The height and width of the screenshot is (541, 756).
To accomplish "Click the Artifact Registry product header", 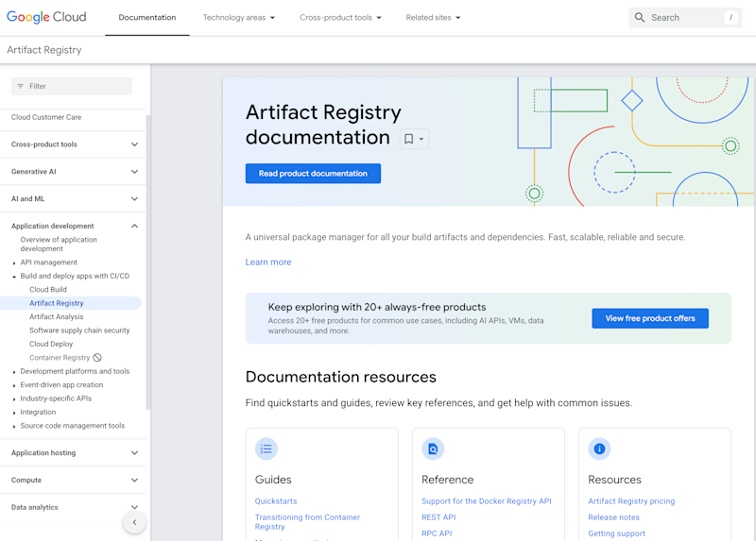I will [44, 50].
